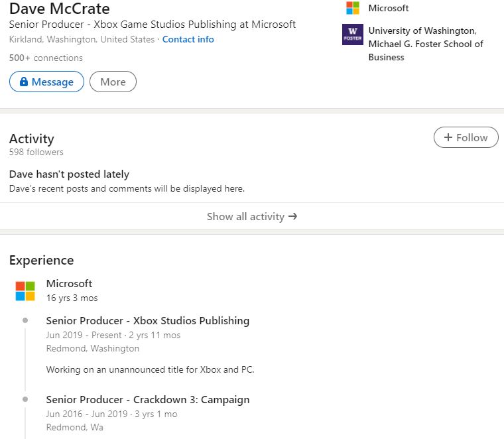Show all activity for this profile
The image size is (504, 439).
tap(252, 216)
